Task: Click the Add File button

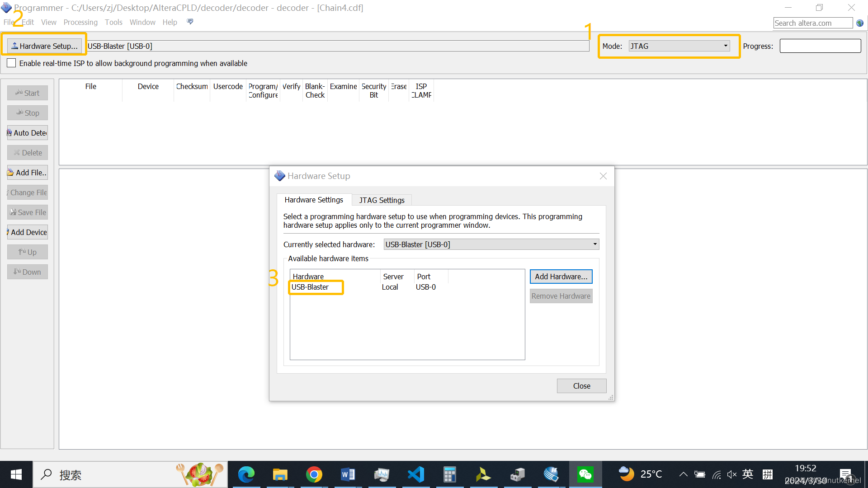Action: click(28, 173)
